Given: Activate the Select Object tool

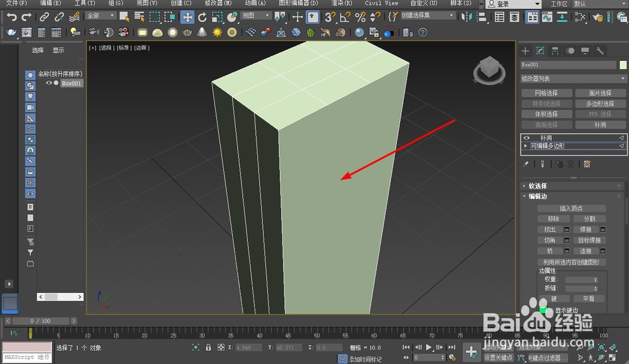Looking at the screenshot, I should click(x=125, y=17).
